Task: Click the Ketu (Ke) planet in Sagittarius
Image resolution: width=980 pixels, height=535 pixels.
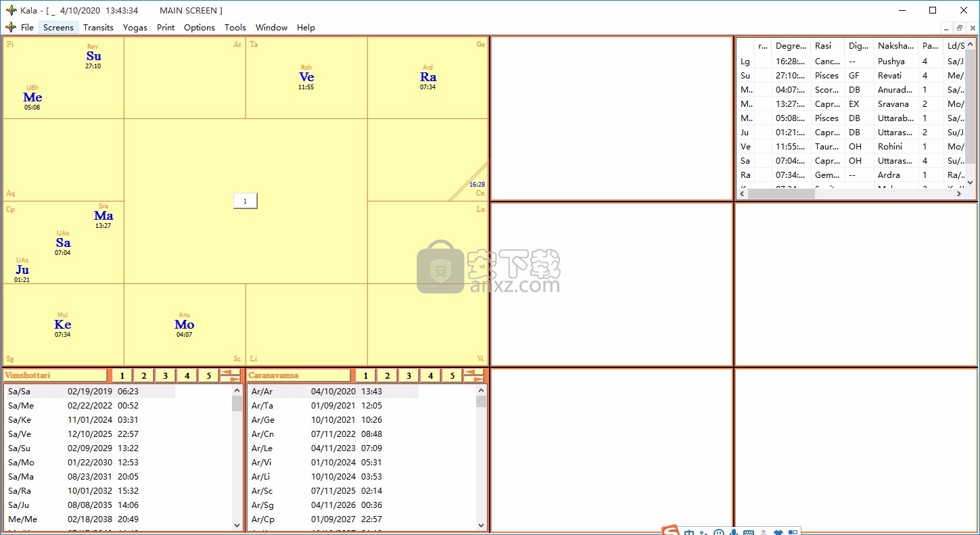Action: click(x=63, y=325)
